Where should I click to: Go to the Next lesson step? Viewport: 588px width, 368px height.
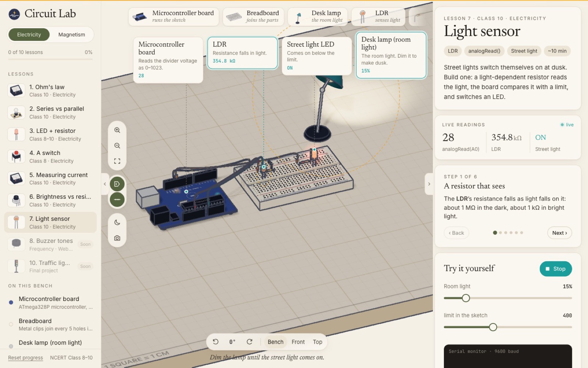[x=559, y=233]
